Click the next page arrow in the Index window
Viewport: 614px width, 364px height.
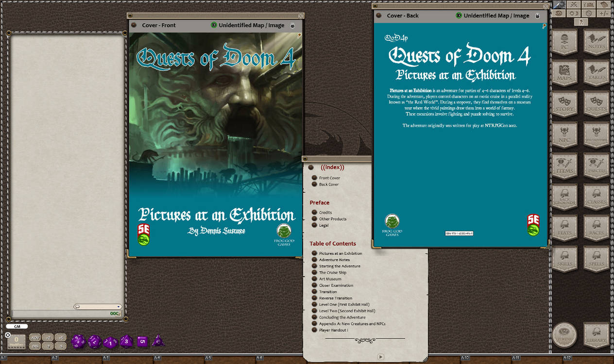click(x=380, y=356)
